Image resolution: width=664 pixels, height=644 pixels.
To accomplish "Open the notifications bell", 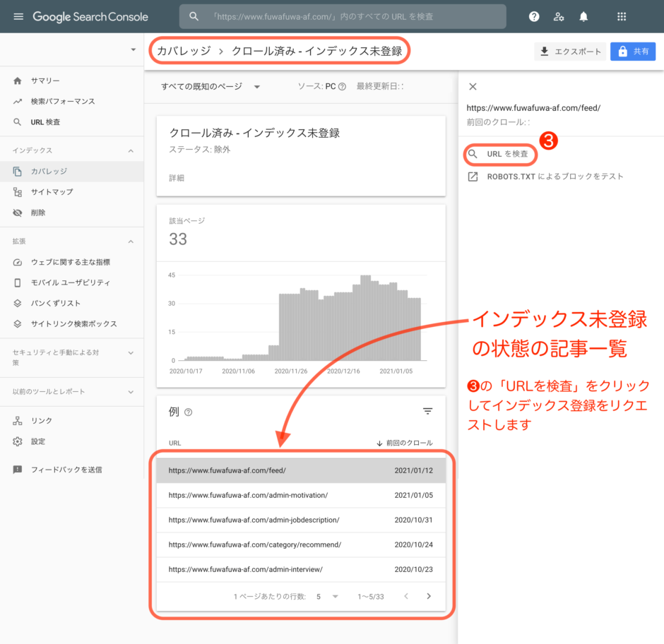I will (583, 16).
